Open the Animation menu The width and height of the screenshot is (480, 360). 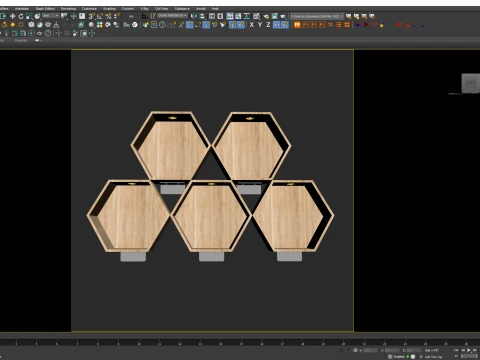[x=22, y=8]
